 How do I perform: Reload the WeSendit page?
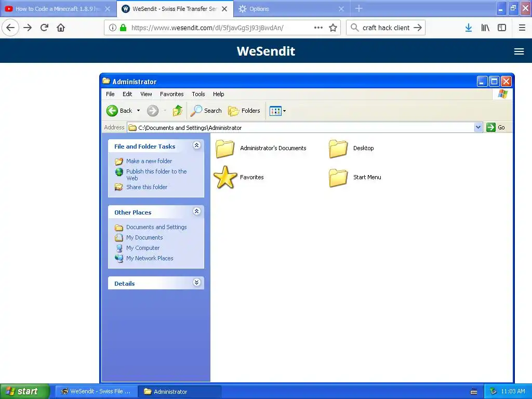44,28
